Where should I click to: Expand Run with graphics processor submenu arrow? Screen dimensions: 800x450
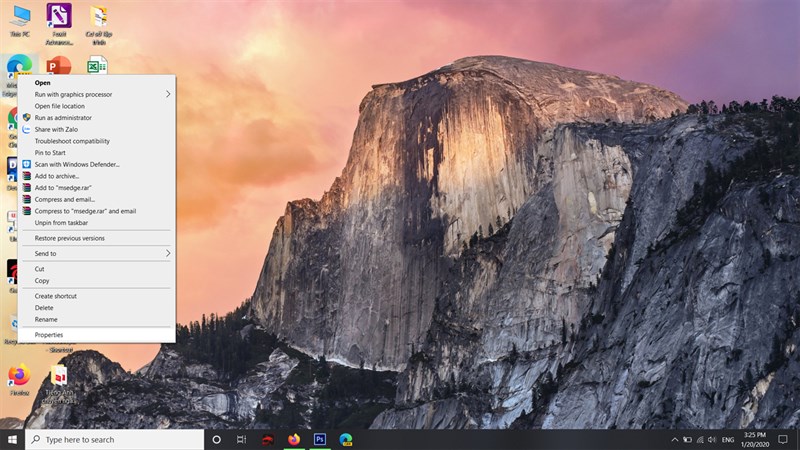coord(168,94)
